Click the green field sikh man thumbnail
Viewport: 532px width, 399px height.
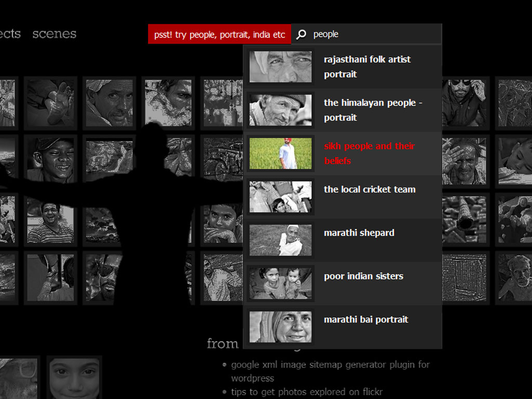281,153
